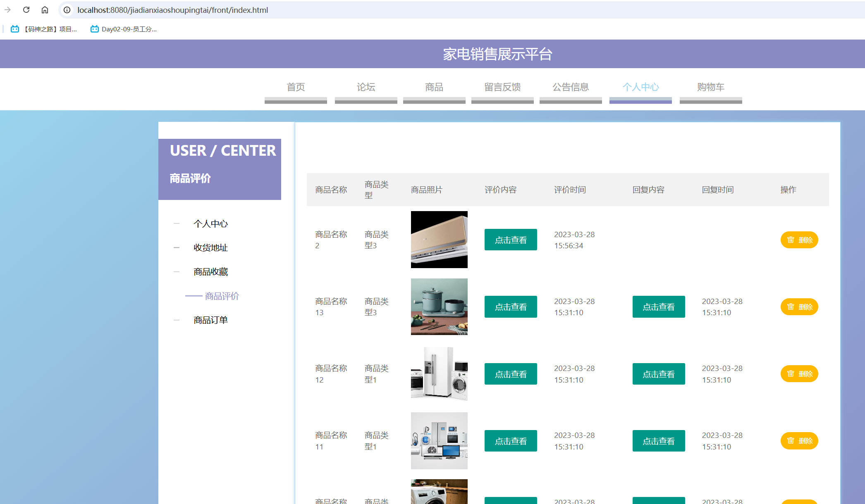Select 收货地址 in the sidebar menu
The width and height of the screenshot is (865, 504).
coord(210,247)
